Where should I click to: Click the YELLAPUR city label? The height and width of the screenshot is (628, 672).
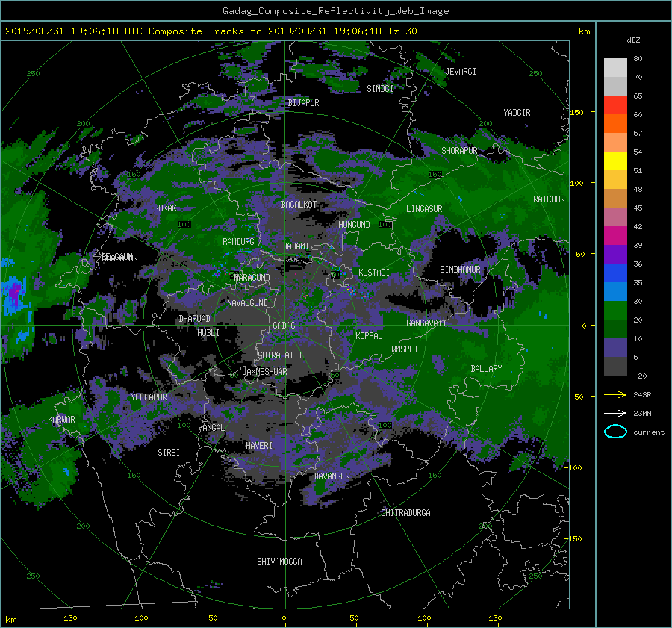pos(149,397)
